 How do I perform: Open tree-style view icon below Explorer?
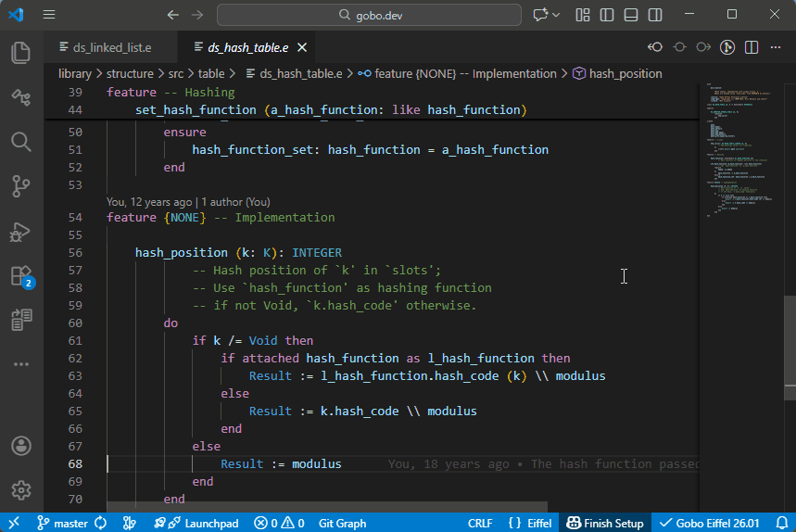[x=20, y=97]
